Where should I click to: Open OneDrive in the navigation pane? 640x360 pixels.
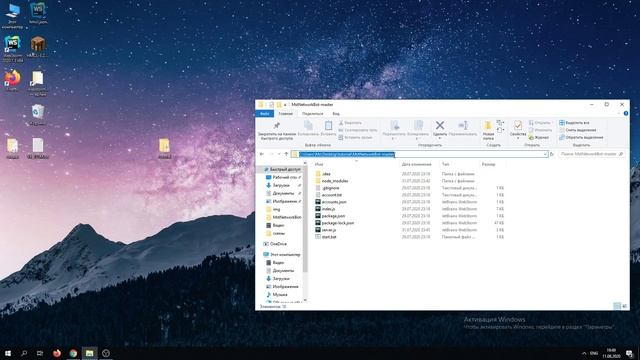(x=275, y=244)
